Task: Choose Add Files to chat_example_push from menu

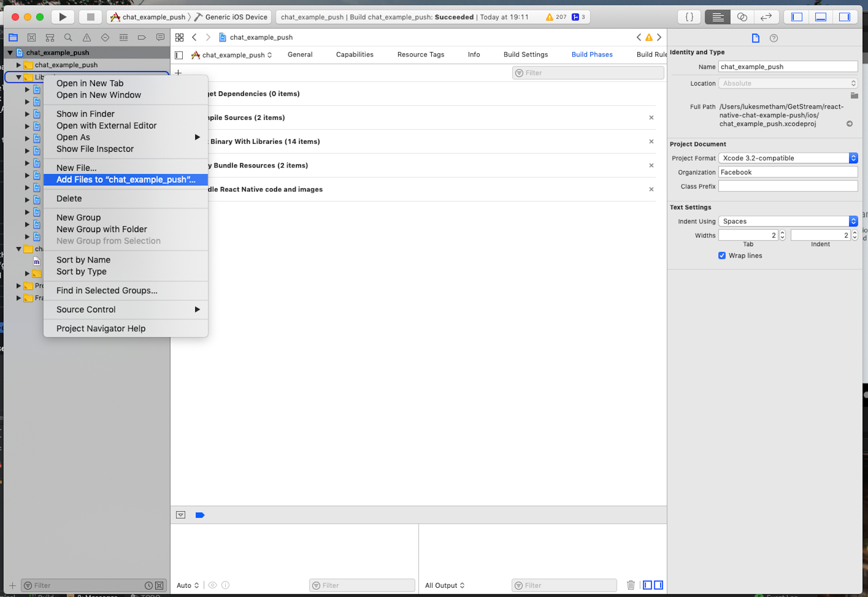Action: (x=125, y=179)
